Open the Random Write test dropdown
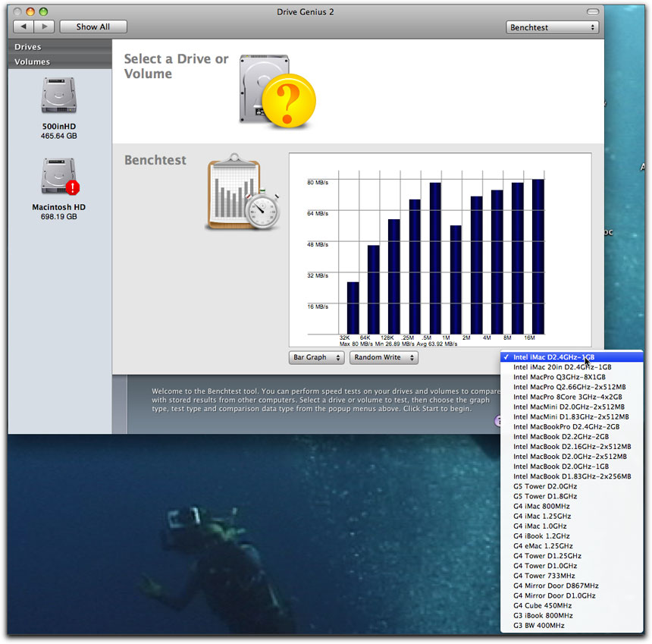 pyautogui.click(x=384, y=357)
